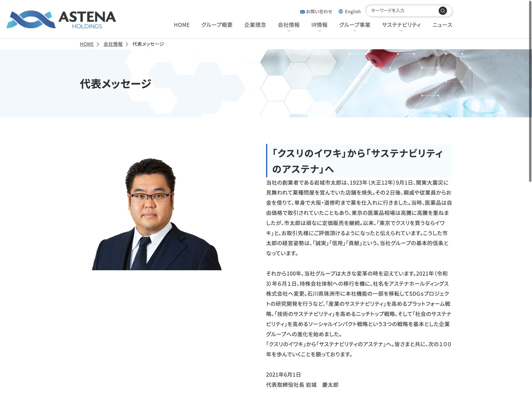Expand the IR情報 menu chevron
Screen dimensions: 532x399
pyautogui.click(x=319, y=31)
